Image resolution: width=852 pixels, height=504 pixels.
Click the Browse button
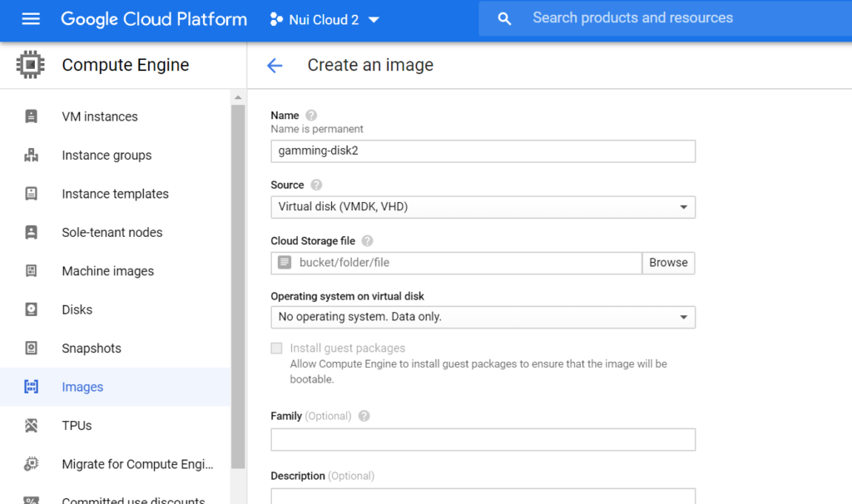(668, 263)
